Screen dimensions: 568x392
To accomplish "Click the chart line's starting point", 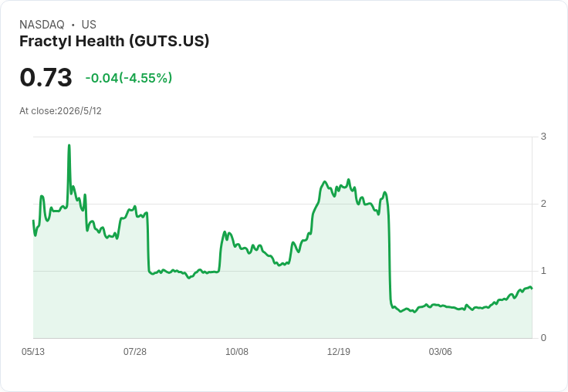I will pos(33,220).
